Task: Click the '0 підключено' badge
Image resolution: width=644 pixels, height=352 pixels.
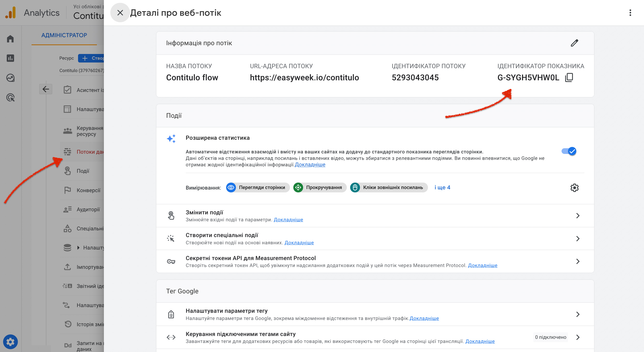Action: click(x=550, y=337)
